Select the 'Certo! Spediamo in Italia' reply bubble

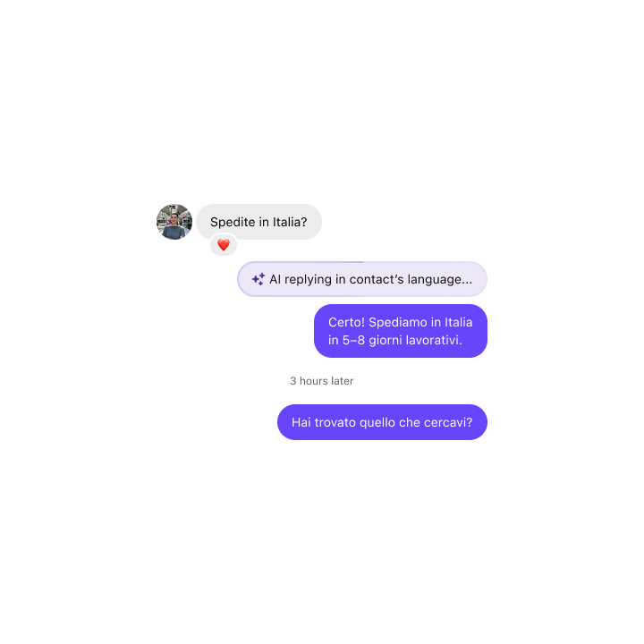click(401, 331)
